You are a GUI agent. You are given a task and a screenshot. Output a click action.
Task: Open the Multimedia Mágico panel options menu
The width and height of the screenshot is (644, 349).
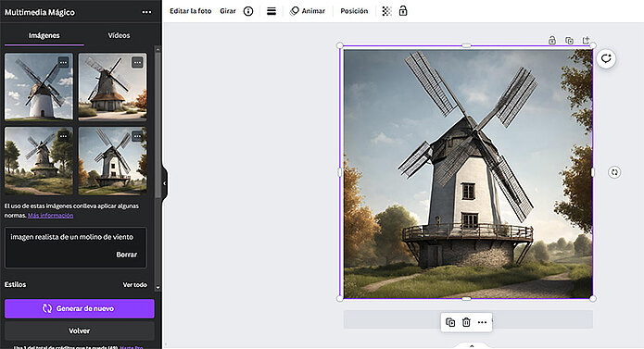point(146,12)
